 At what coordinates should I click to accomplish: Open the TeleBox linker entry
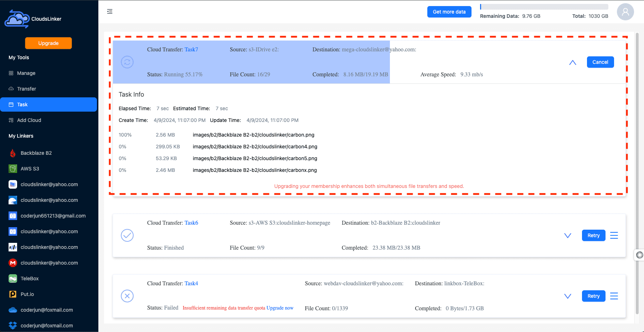(x=48, y=279)
